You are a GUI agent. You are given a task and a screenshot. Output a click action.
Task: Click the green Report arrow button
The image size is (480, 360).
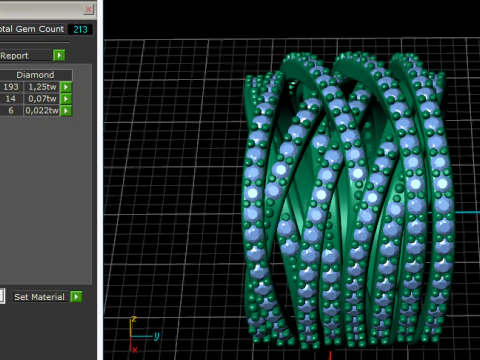pos(59,55)
